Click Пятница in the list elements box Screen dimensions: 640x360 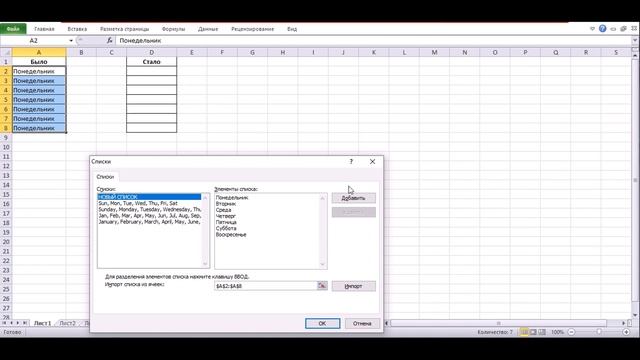coord(226,222)
